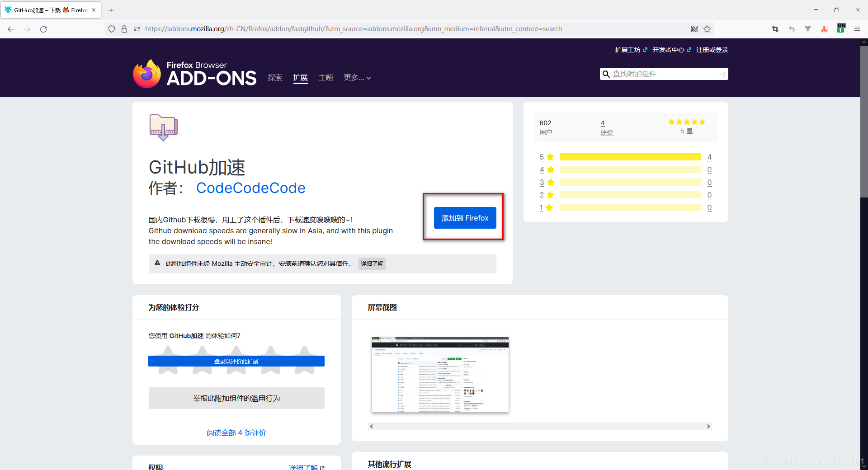Open the 主题 navigation item
The width and height of the screenshot is (868, 470).
tap(325, 78)
